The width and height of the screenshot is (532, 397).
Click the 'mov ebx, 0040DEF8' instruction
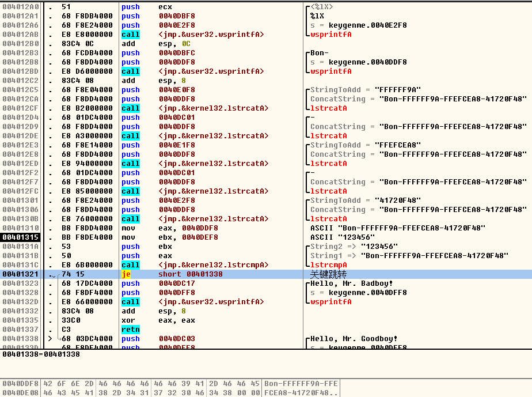(x=170, y=237)
